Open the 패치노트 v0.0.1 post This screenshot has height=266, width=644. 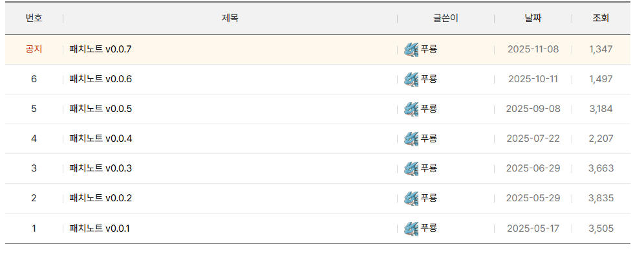(x=100, y=228)
